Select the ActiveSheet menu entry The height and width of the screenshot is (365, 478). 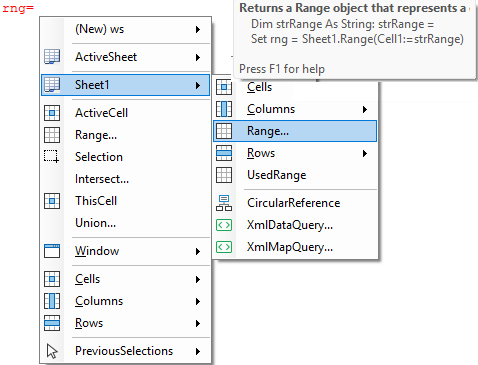coord(125,57)
